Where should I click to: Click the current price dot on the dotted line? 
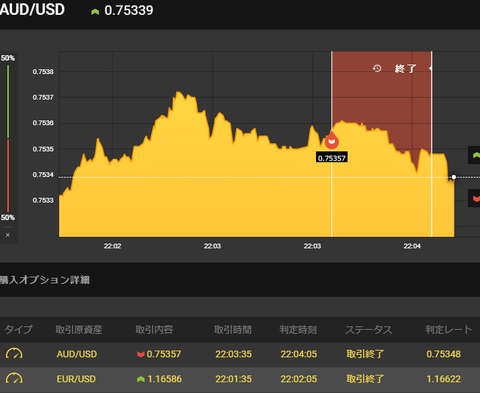tap(454, 177)
